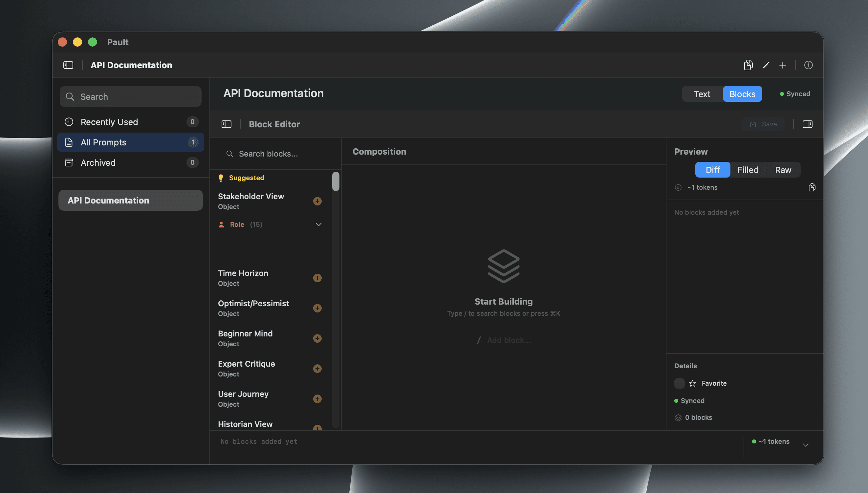Select the Filled preview mode

(x=748, y=170)
